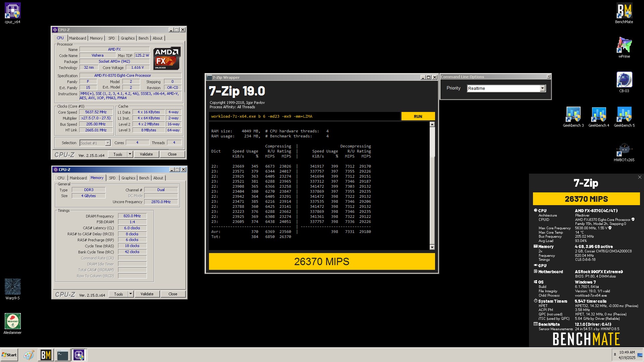Open Bench tab in upper CPU-Z
Image resolution: width=644 pixels, height=362 pixels.
[x=144, y=38]
